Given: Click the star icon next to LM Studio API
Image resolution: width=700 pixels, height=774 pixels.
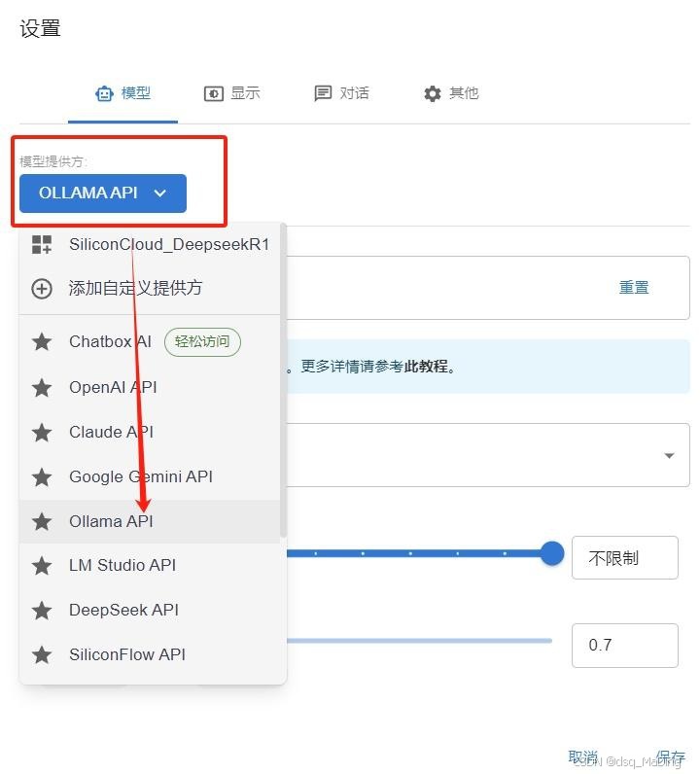Looking at the screenshot, I should point(42,566).
